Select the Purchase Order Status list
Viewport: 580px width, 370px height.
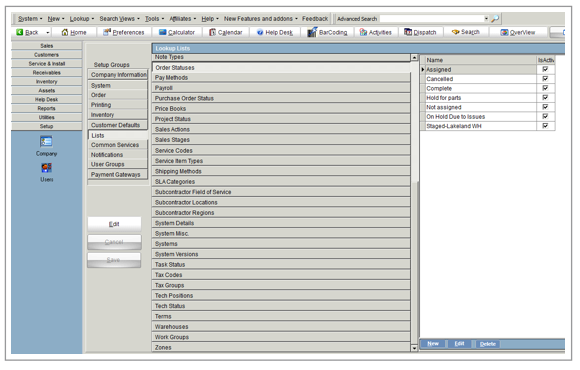click(x=281, y=98)
